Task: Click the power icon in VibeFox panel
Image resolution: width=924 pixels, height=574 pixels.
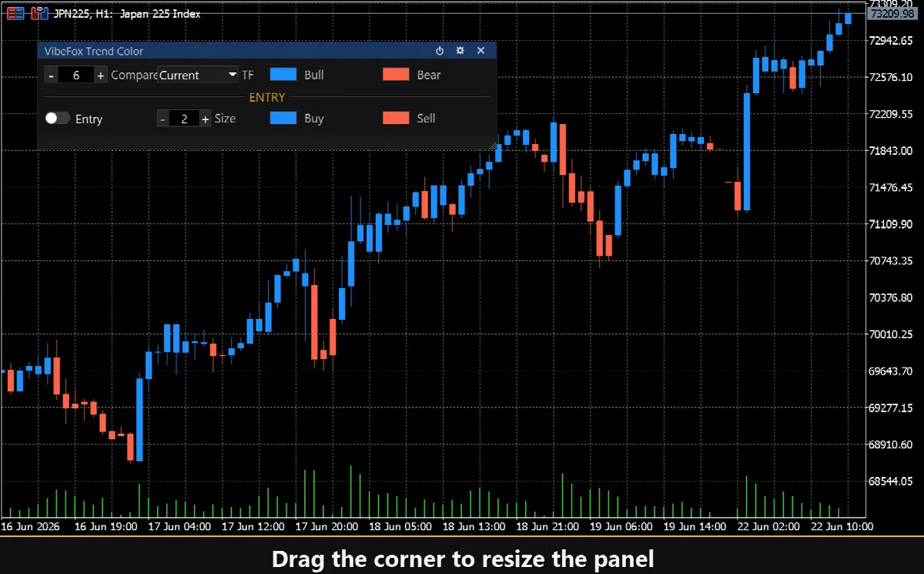Action: pos(440,51)
